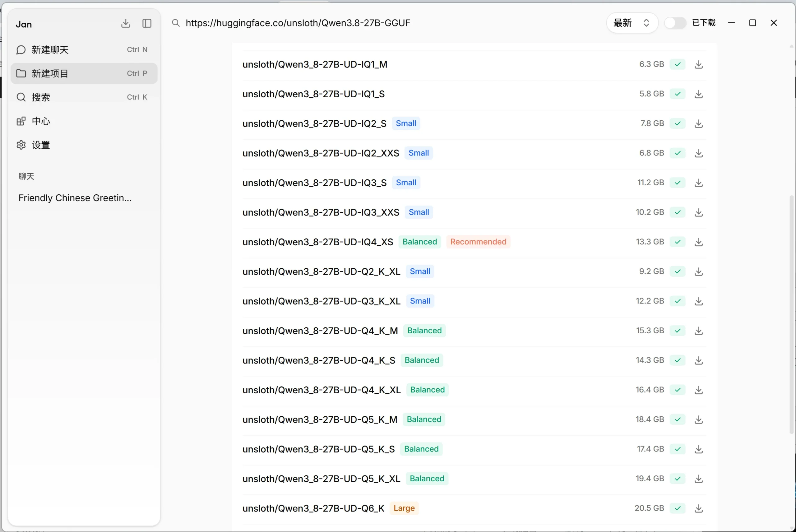The height and width of the screenshot is (532, 796).
Task: Click the Large tag on UD-Q6_K
Action: (x=404, y=508)
